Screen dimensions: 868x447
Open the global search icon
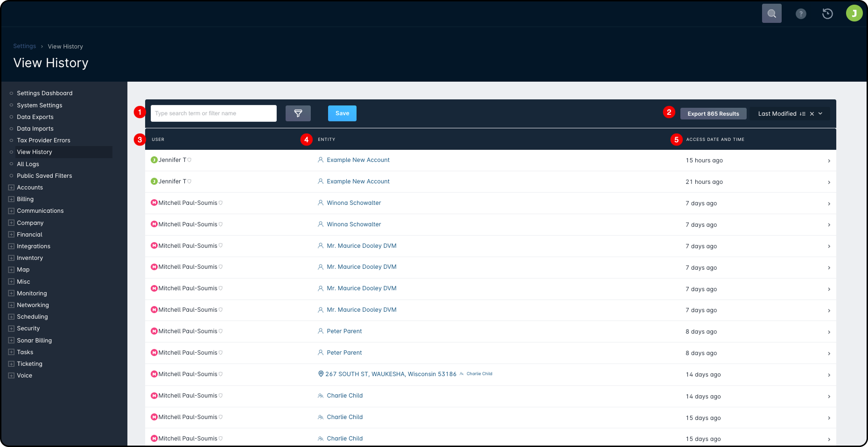(x=771, y=14)
